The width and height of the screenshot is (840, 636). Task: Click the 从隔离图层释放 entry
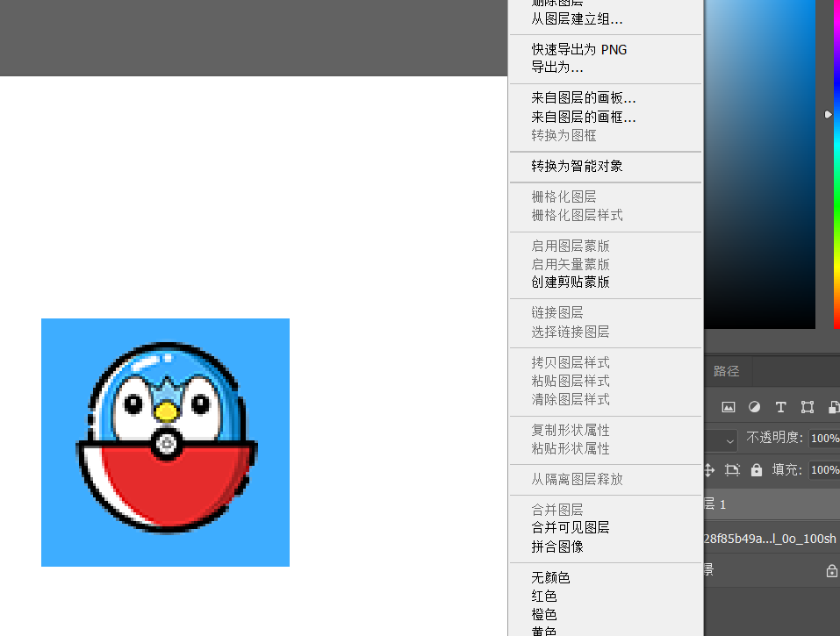[x=577, y=479]
